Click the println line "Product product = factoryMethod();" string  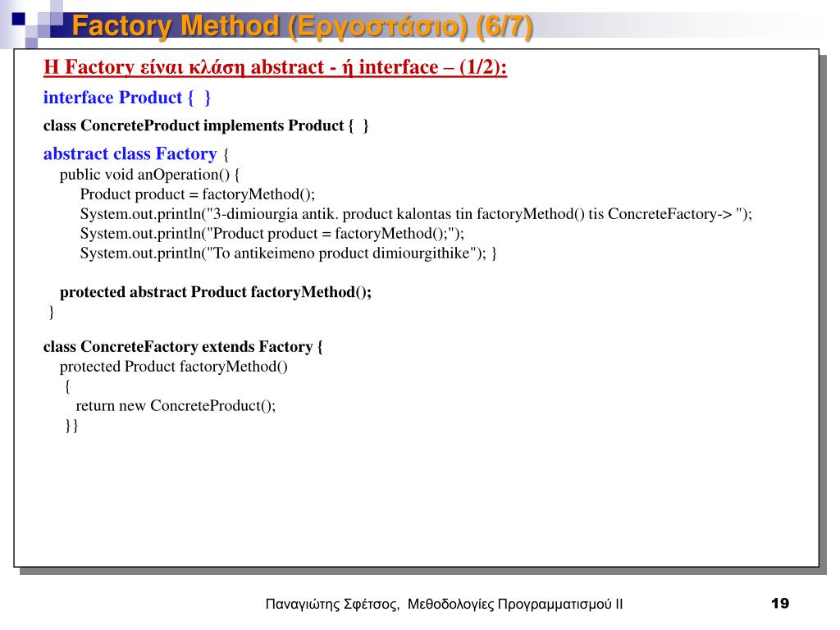click(x=272, y=234)
